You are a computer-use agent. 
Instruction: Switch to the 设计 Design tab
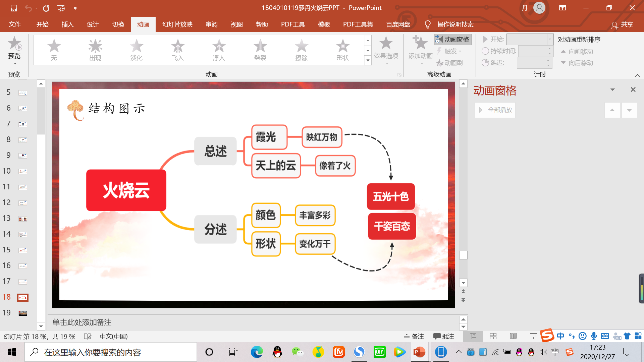(x=93, y=24)
